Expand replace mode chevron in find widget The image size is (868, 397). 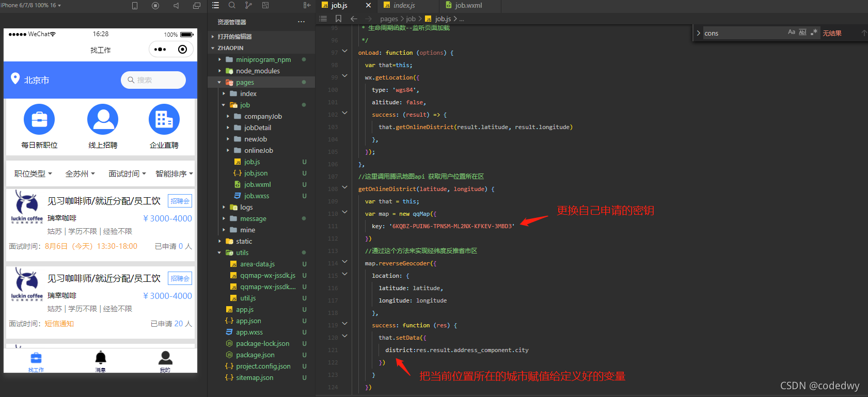(x=698, y=33)
